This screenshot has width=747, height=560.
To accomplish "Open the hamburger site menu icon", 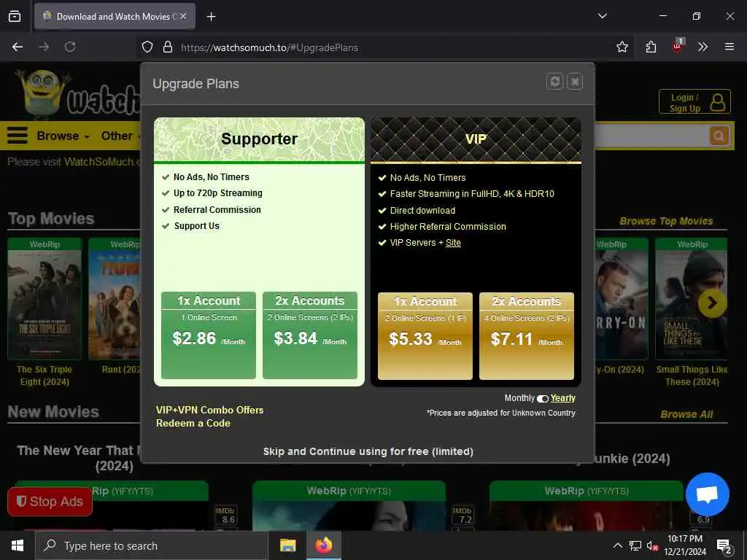I will pyautogui.click(x=18, y=135).
